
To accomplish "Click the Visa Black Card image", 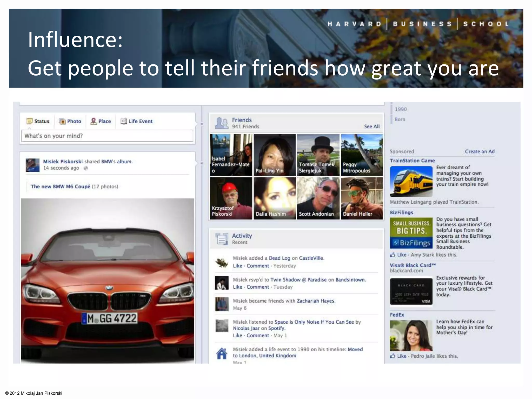I will [411, 291].
